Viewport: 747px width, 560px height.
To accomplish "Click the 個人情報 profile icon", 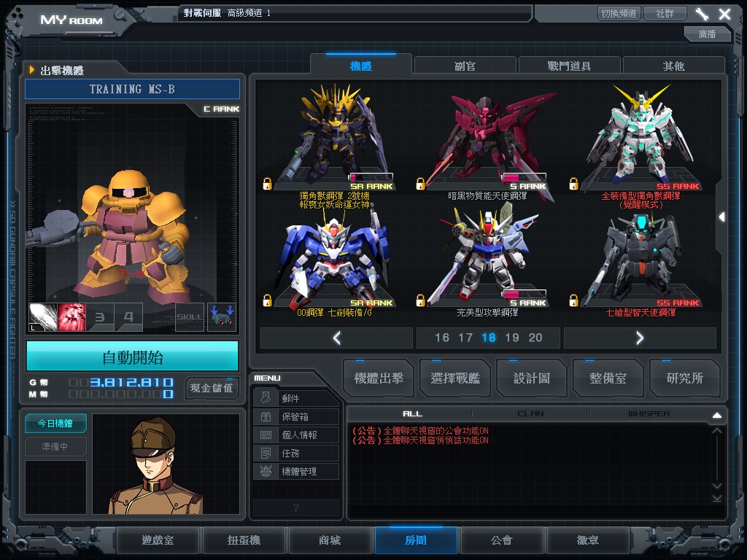I will pos(266,435).
